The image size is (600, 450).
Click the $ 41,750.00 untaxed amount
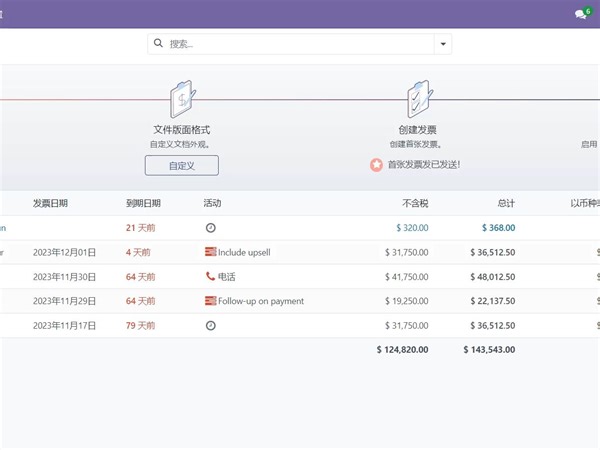pyautogui.click(x=407, y=277)
